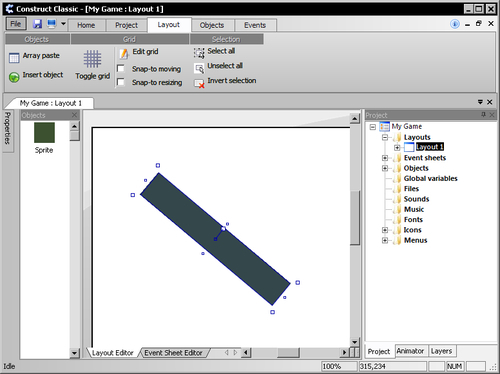500x374 pixels.
Task: Expand the Menus folder
Action: 385,240
